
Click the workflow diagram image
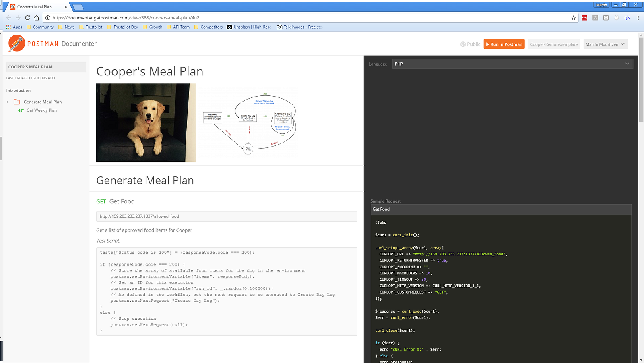(250, 124)
